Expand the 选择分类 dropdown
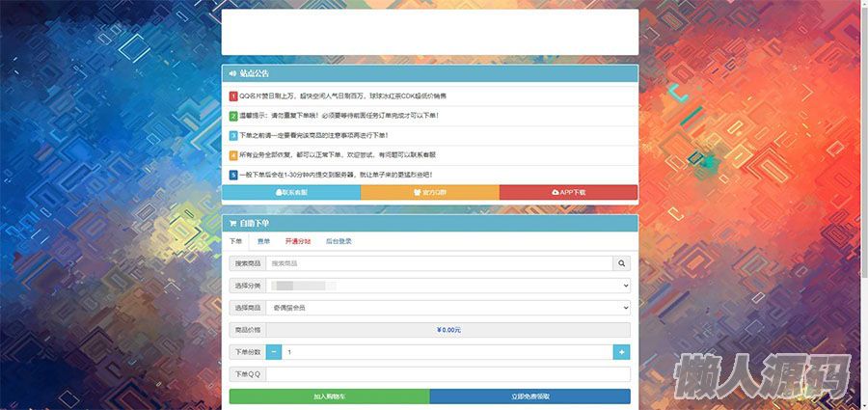 pyautogui.click(x=448, y=286)
